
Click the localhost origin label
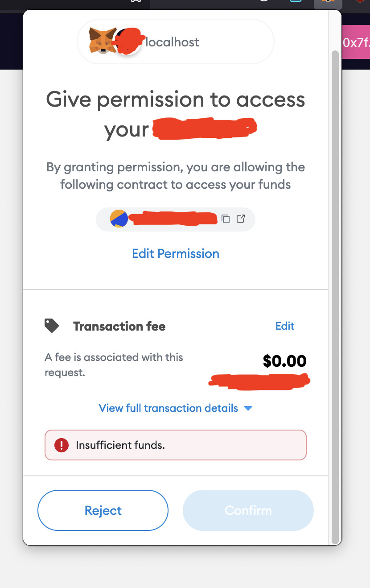172,42
